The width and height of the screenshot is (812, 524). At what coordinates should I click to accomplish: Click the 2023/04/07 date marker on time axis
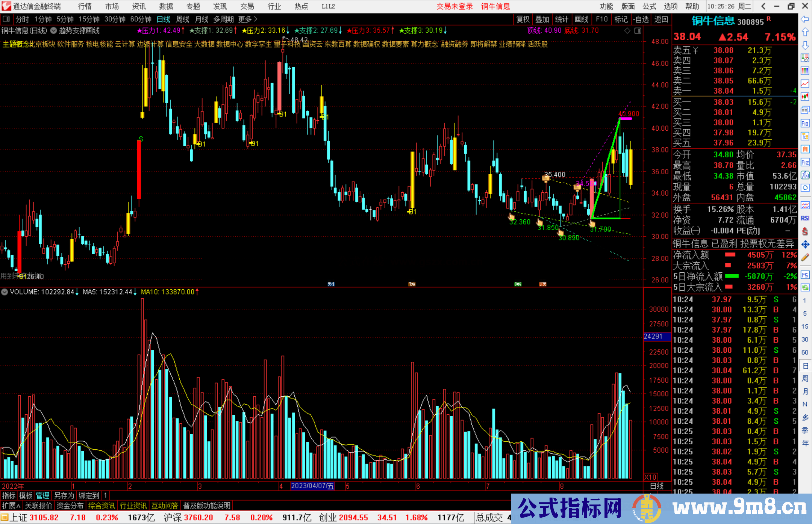click(312, 486)
